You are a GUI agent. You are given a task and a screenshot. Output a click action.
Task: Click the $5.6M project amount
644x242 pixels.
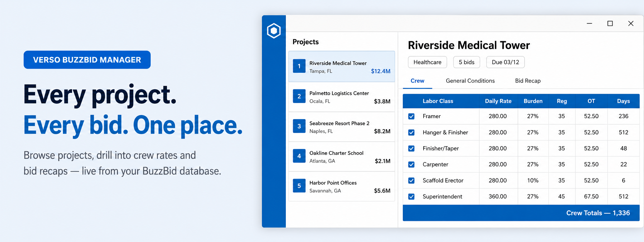pyautogui.click(x=382, y=191)
